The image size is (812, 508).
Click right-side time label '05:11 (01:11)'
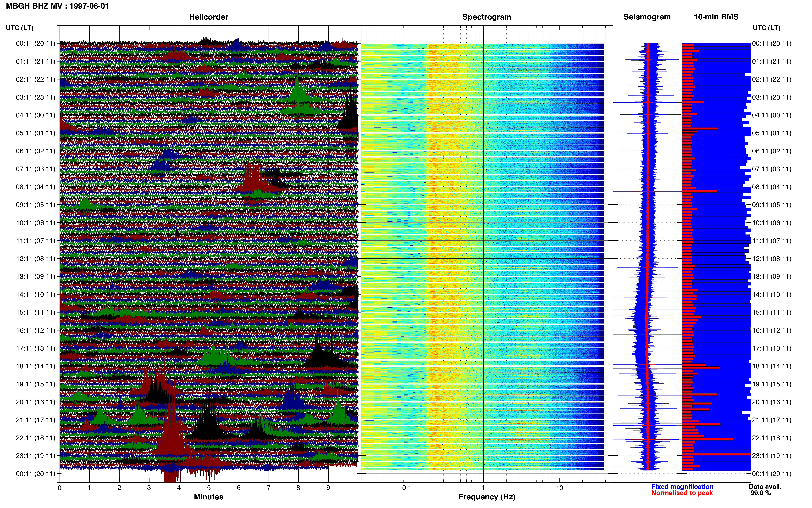coord(772,133)
